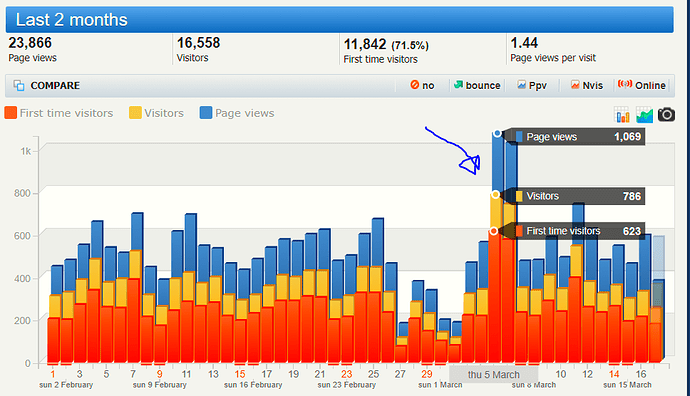Toggle Visitors legend yellow swatch
This screenshot has height=396, width=690.
coord(135,113)
